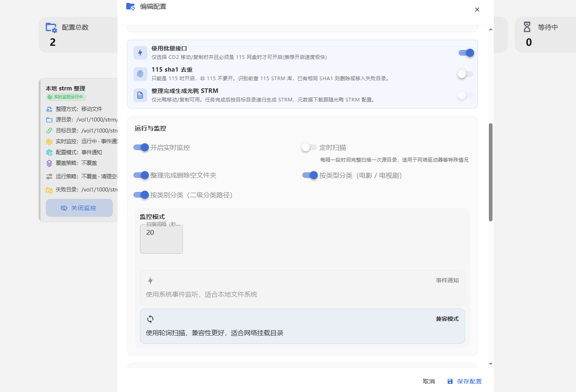Click the lightning icon beside 使用批量接口
Viewport: 576px width, 392px height.
140,53
